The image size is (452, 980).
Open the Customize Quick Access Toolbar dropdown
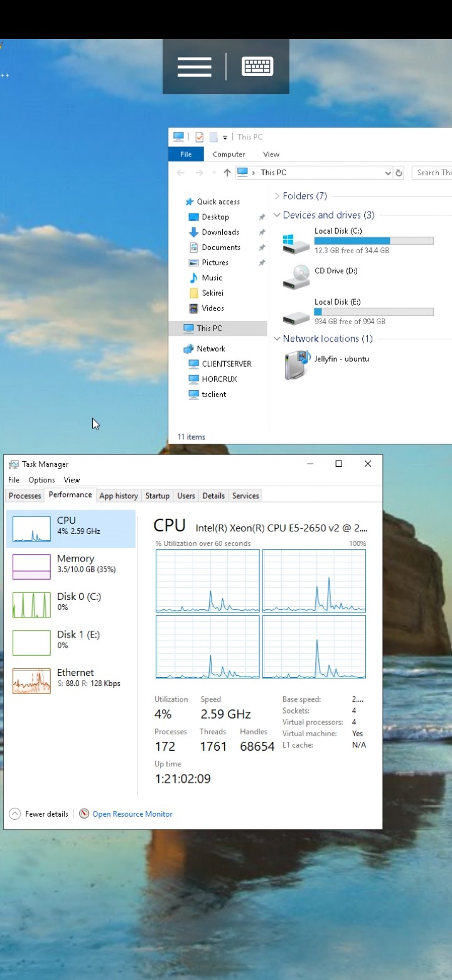click(225, 138)
